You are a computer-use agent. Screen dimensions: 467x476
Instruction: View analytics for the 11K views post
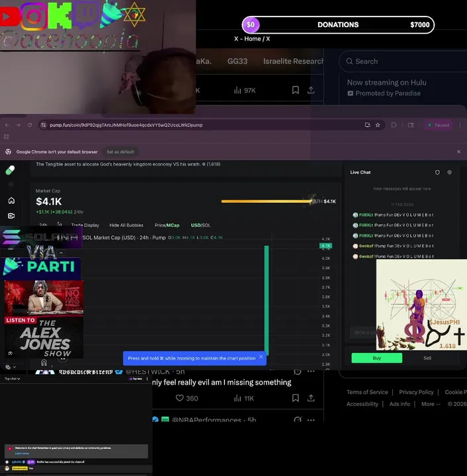[x=244, y=398]
